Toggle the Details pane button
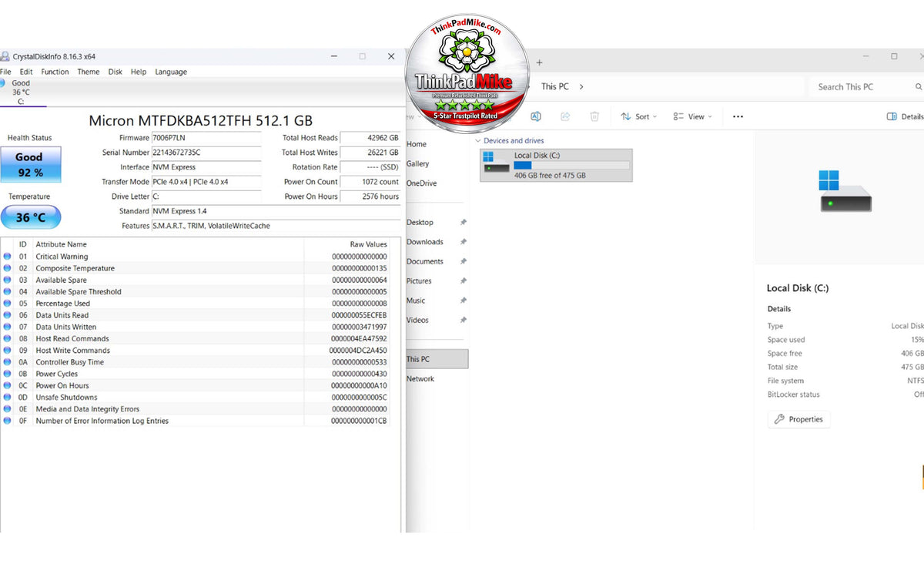 click(905, 116)
